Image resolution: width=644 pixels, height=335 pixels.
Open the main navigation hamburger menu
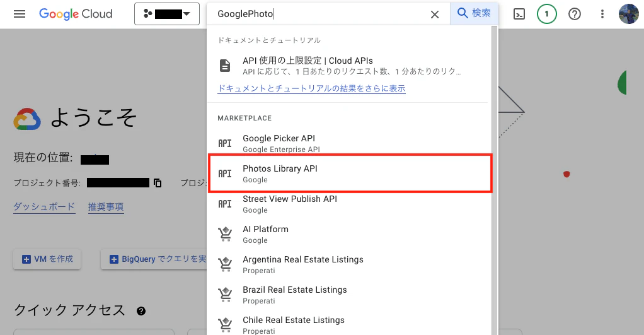click(20, 14)
